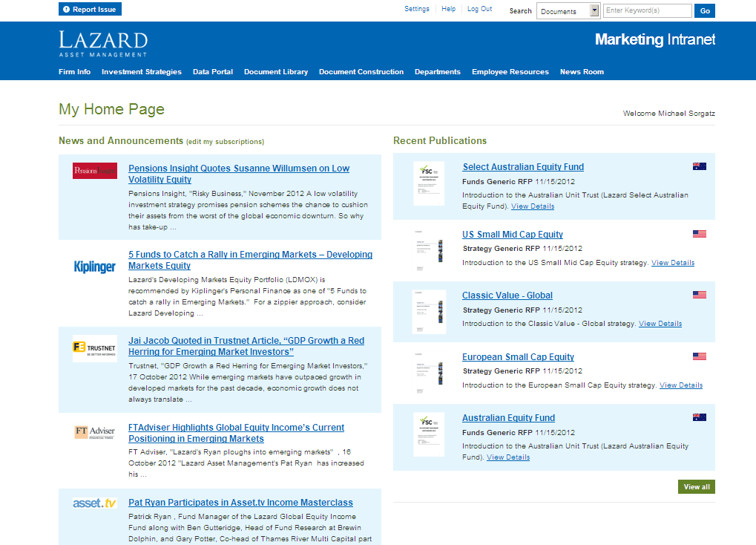Open the News Room menu
The height and width of the screenshot is (545, 756).
tap(582, 71)
